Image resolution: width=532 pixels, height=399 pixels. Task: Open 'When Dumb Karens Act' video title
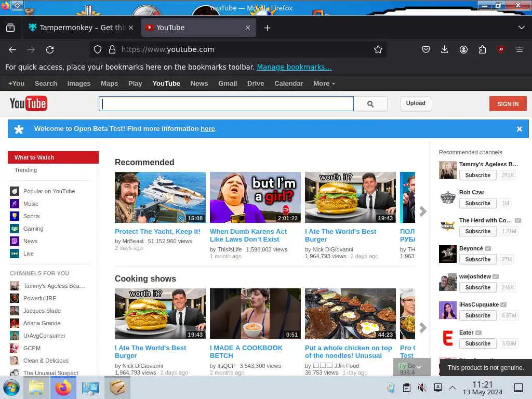click(x=248, y=235)
